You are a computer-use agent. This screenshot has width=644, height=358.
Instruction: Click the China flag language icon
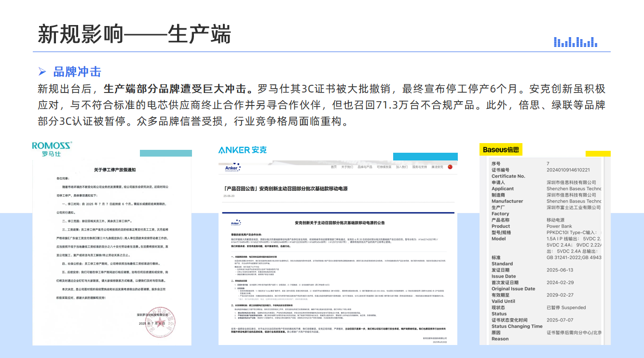[451, 167]
